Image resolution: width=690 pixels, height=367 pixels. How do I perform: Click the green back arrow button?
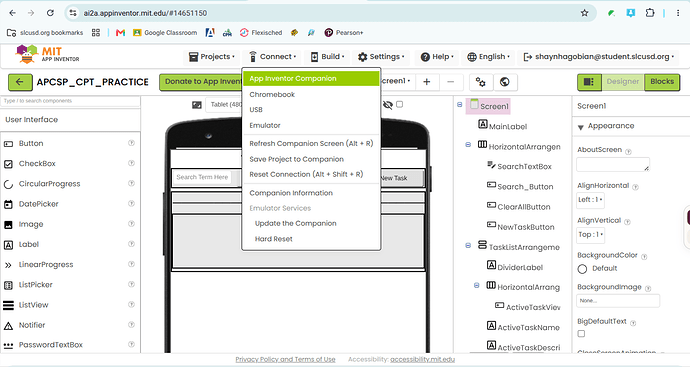(20, 82)
